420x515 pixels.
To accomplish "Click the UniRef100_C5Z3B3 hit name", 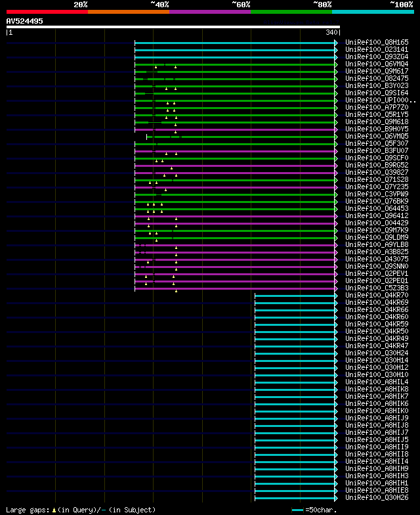I will click(x=377, y=288).
